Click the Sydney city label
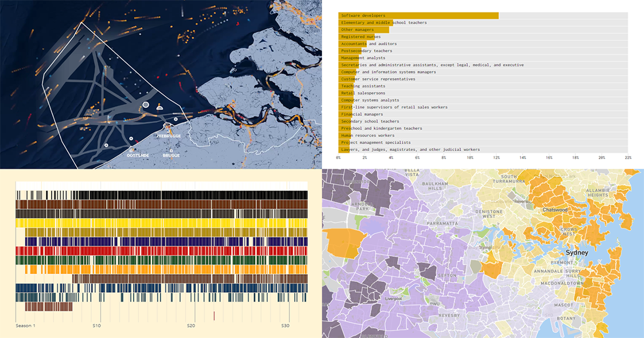The image size is (644, 338). pos(576,252)
